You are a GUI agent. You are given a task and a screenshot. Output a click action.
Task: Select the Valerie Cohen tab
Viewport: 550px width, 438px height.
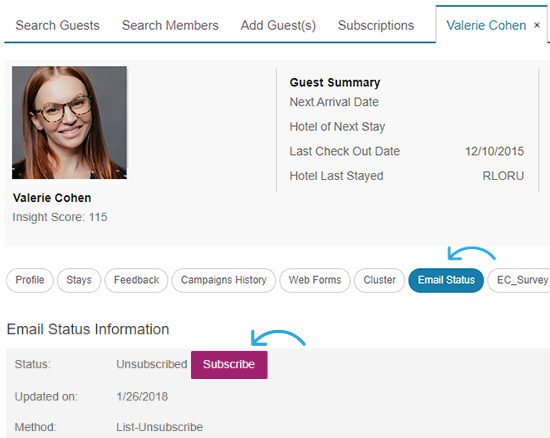[x=486, y=26]
